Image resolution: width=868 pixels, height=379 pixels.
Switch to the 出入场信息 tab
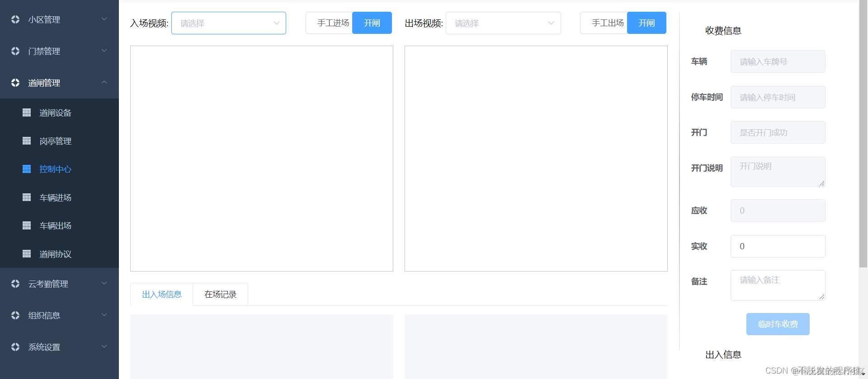point(162,295)
